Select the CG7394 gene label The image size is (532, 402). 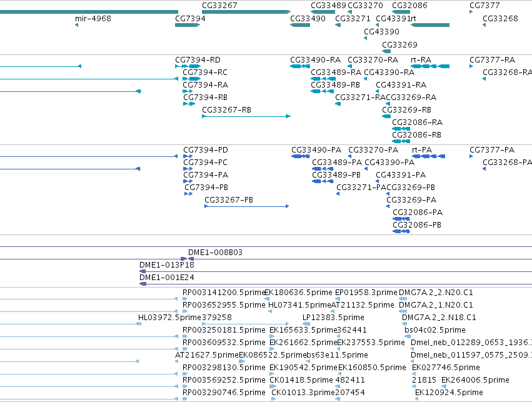coord(190,18)
